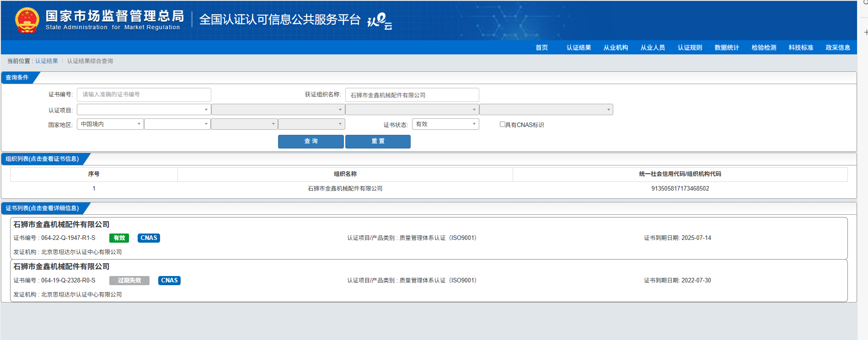Click the 查询条件 section tab
This screenshot has height=340, width=868.
(17, 78)
